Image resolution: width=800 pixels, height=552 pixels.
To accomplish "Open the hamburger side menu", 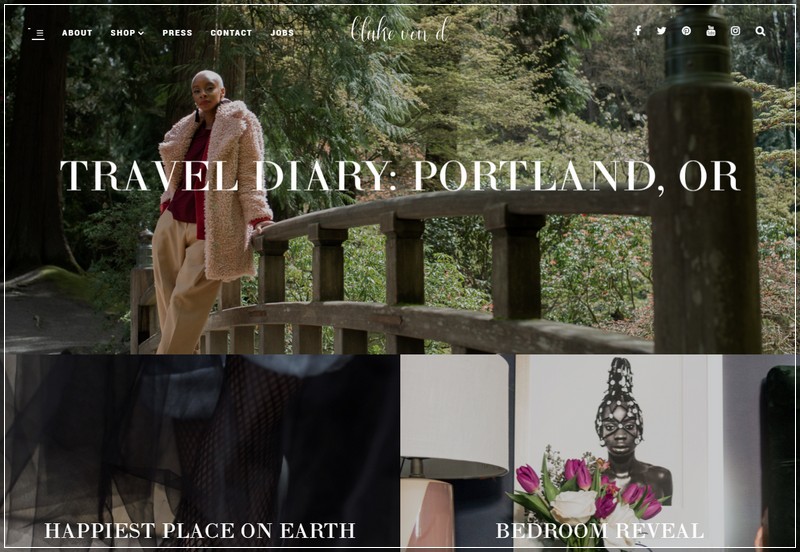I will pyautogui.click(x=38, y=34).
